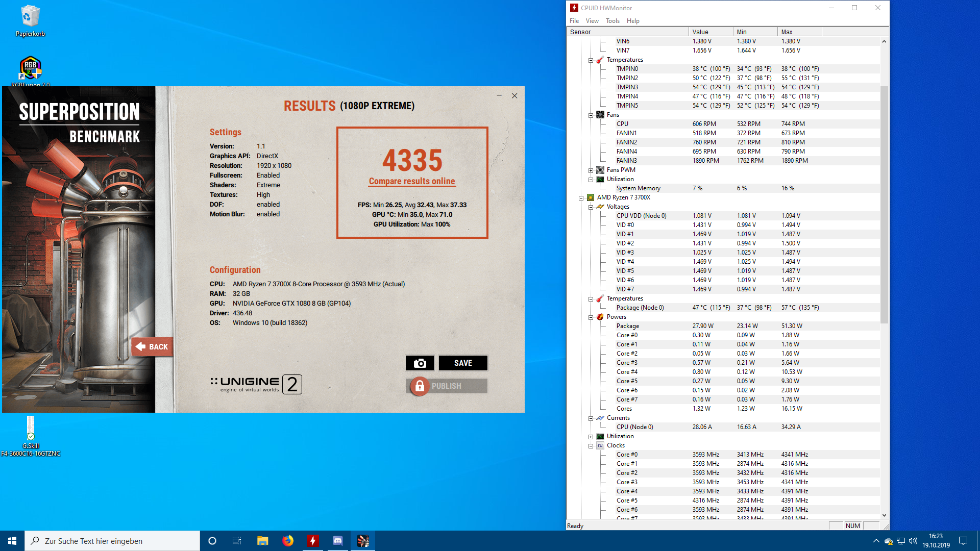Collapse the Powers tree section
This screenshot has width=980, height=551.
point(591,317)
